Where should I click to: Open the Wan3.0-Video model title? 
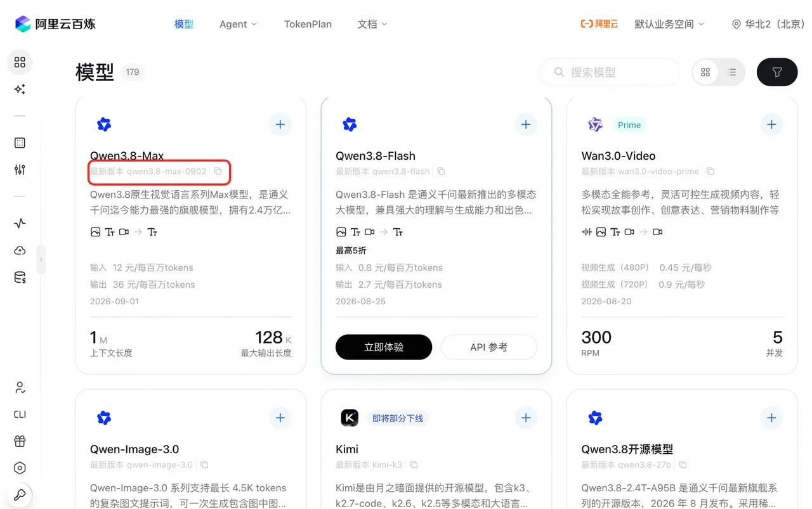click(x=619, y=156)
